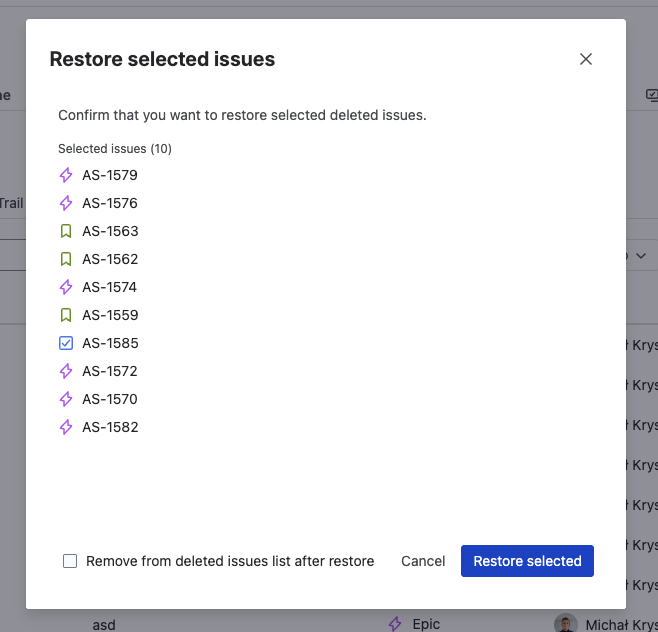The width and height of the screenshot is (658, 632).
Task: Click the story bookmark icon beside AS-1562
Action: coord(66,259)
